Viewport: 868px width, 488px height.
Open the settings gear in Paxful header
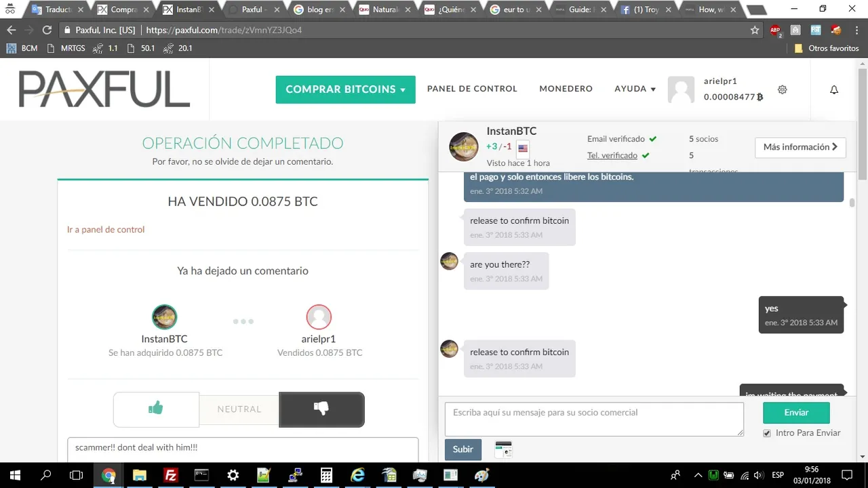pyautogui.click(x=782, y=89)
